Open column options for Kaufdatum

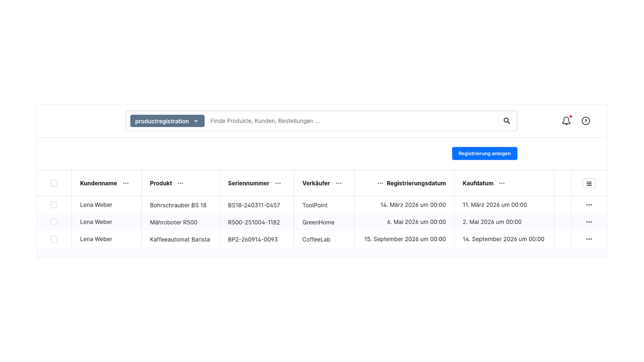pyautogui.click(x=502, y=183)
